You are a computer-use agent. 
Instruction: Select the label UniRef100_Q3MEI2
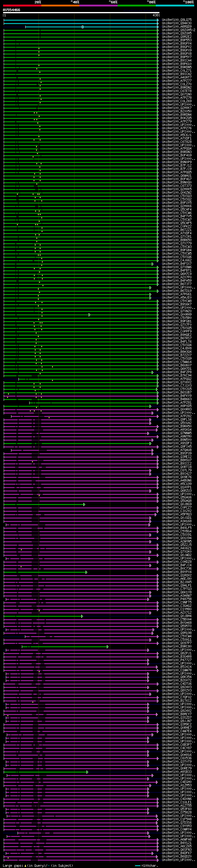click(x=176, y=457)
